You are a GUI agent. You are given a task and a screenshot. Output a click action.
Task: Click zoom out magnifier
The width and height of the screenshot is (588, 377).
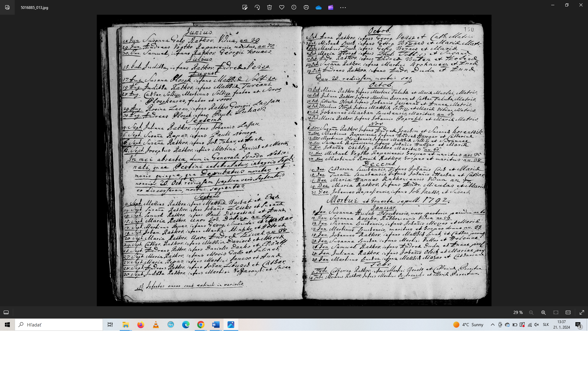click(531, 312)
